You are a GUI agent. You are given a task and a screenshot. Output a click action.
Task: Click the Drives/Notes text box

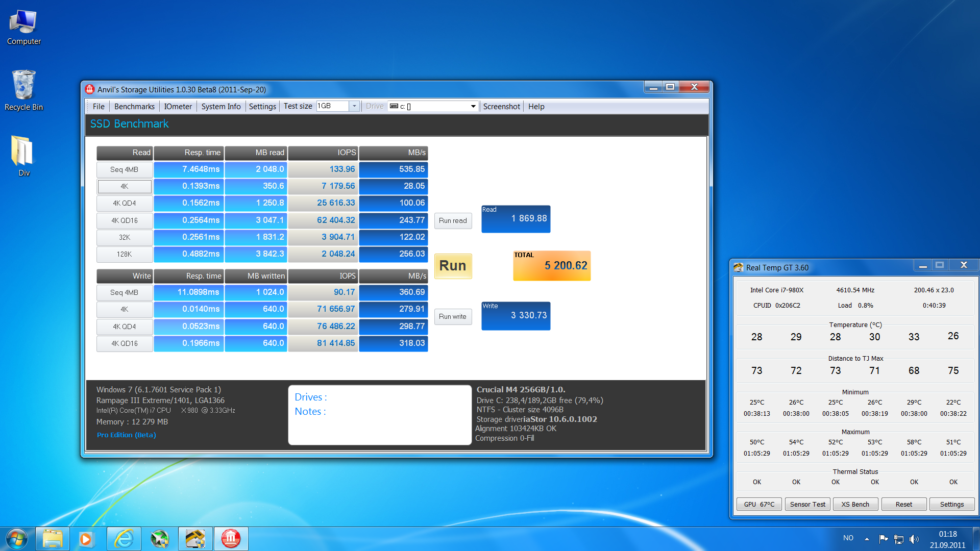tap(380, 415)
